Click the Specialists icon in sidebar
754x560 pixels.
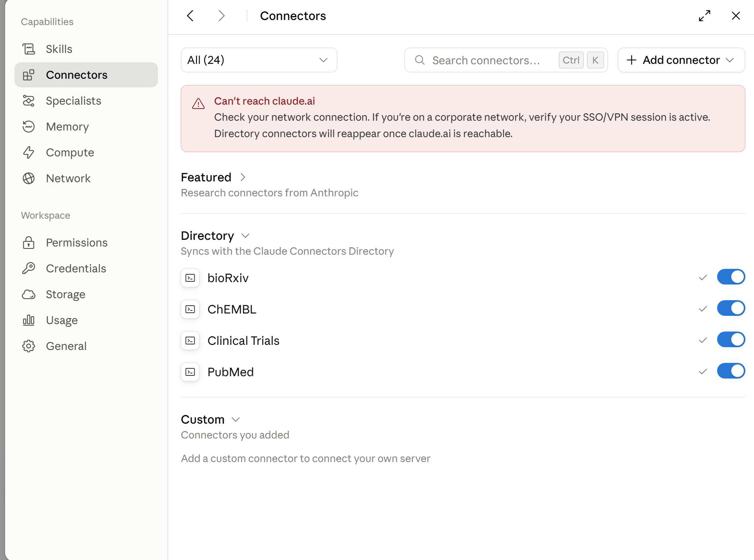(x=29, y=101)
